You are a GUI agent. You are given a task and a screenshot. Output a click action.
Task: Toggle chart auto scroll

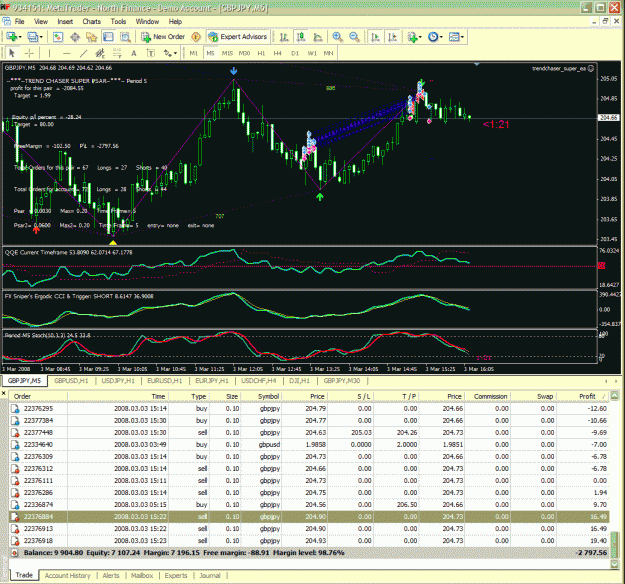click(375, 37)
